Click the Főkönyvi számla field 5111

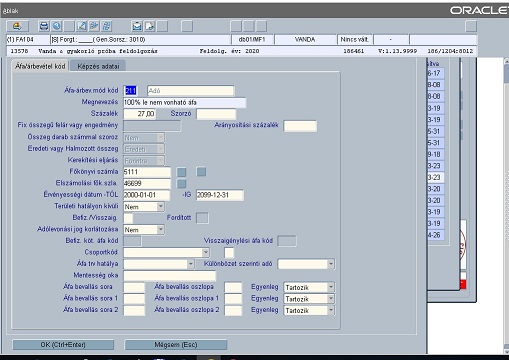(x=147, y=172)
